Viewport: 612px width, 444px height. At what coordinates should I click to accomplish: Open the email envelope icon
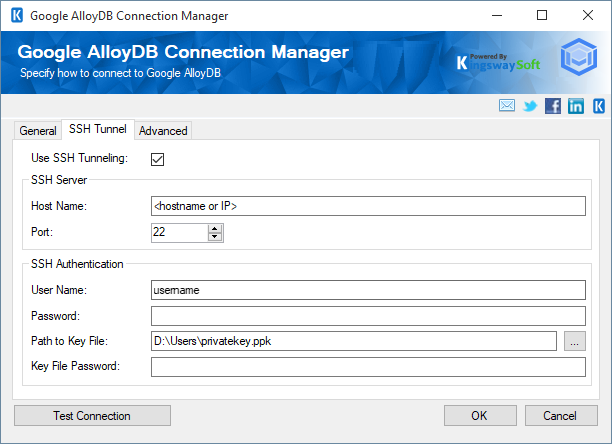pyautogui.click(x=507, y=105)
